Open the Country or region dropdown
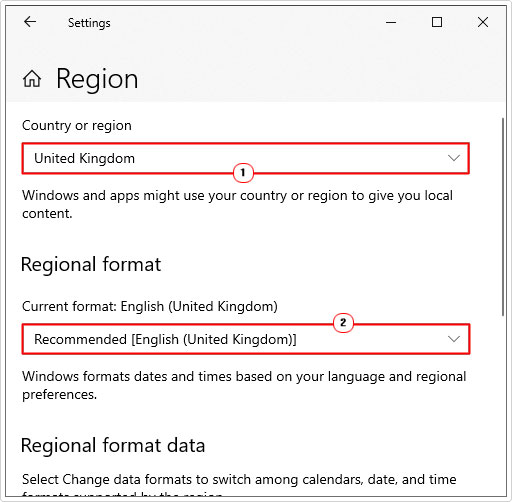 pos(246,158)
